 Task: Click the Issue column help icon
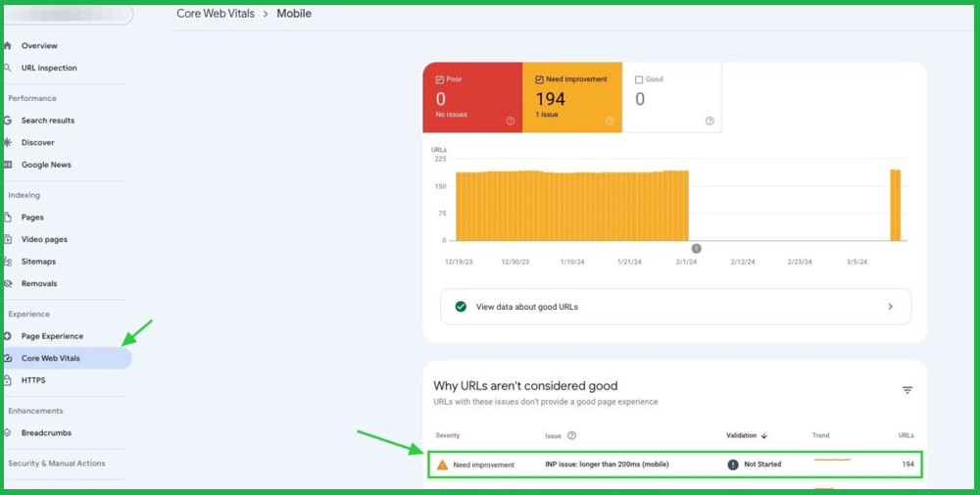point(571,435)
